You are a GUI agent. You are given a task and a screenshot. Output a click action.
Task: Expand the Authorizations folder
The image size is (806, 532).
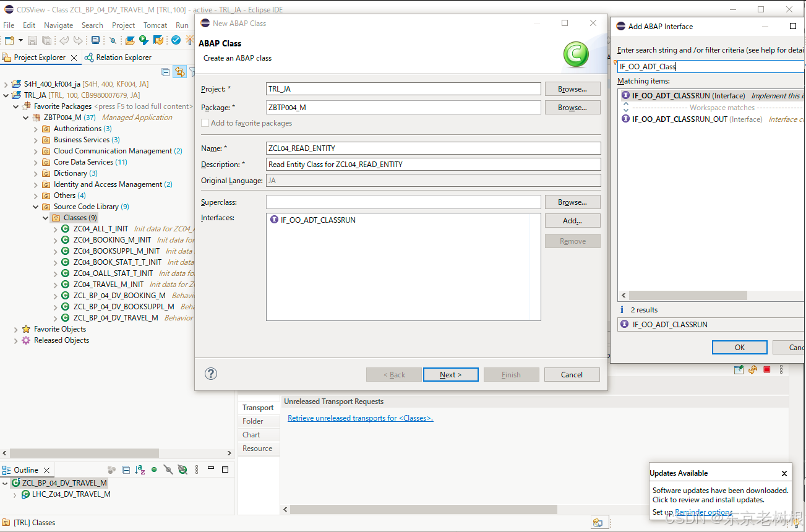pyautogui.click(x=36, y=129)
